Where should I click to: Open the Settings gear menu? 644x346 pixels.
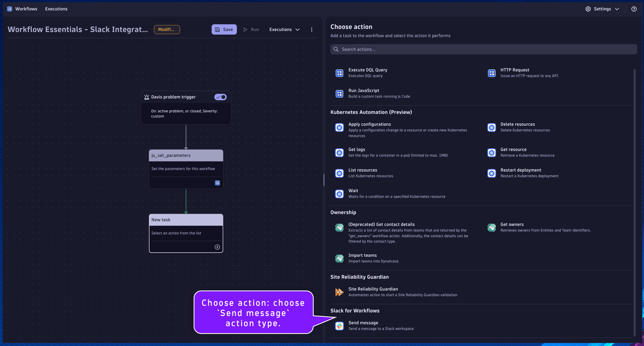[602, 9]
